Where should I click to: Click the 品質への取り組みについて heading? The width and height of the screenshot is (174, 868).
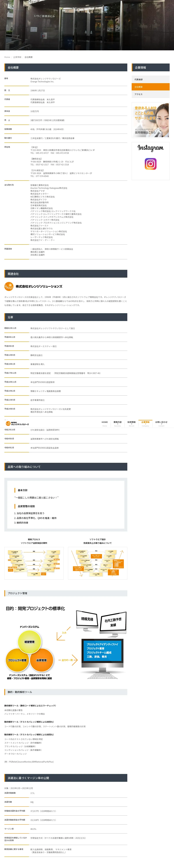click(x=66, y=467)
